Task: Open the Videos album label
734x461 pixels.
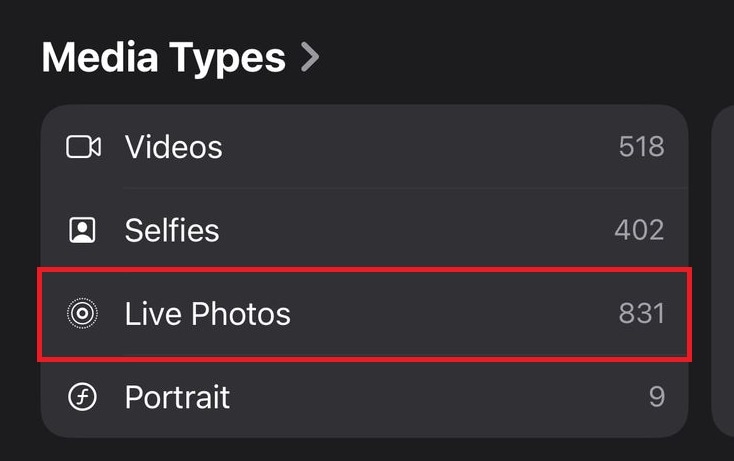Action: 173,147
